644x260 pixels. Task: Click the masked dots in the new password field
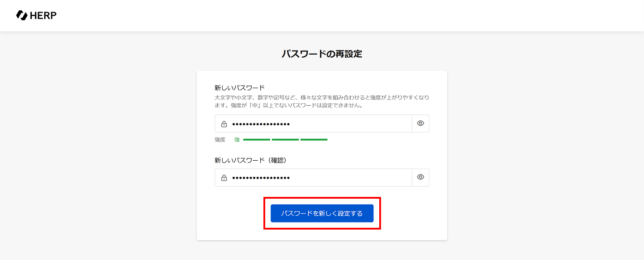[x=261, y=124]
